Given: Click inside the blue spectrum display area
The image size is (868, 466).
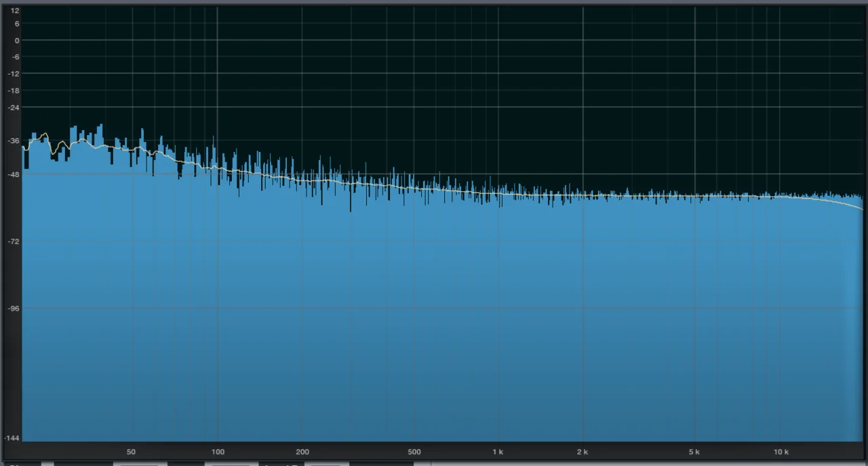Looking at the screenshot, I should coord(434,305).
